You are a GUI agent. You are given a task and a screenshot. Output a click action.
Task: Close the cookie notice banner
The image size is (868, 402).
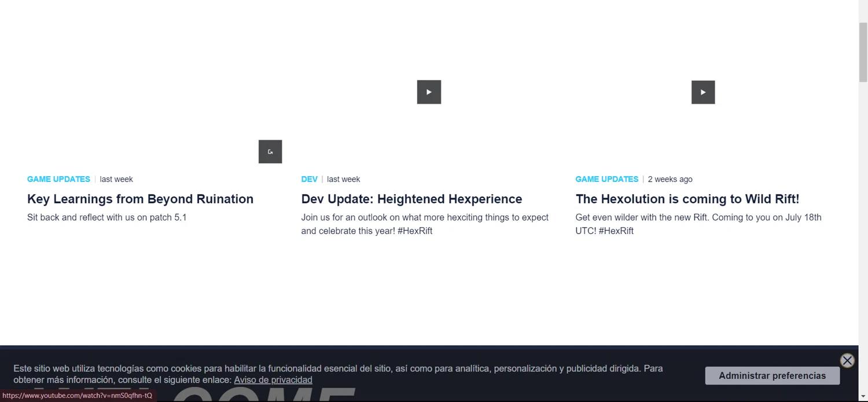coord(847,361)
